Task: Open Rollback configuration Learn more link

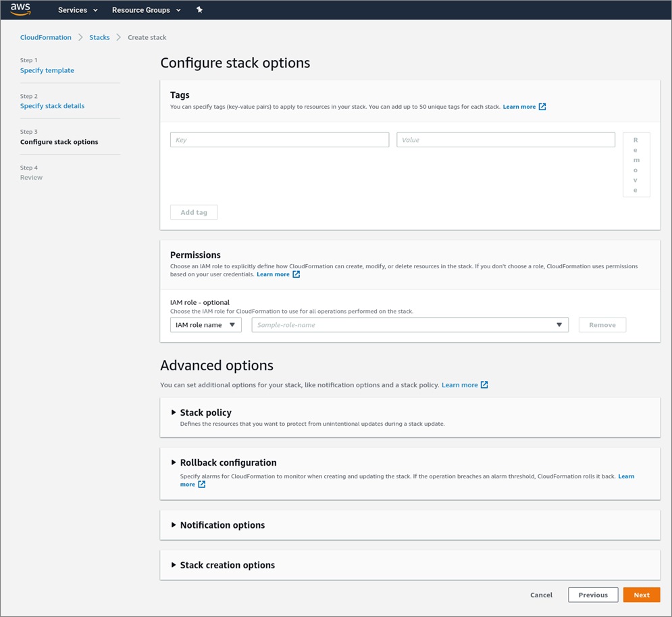Action: click(626, 476)
